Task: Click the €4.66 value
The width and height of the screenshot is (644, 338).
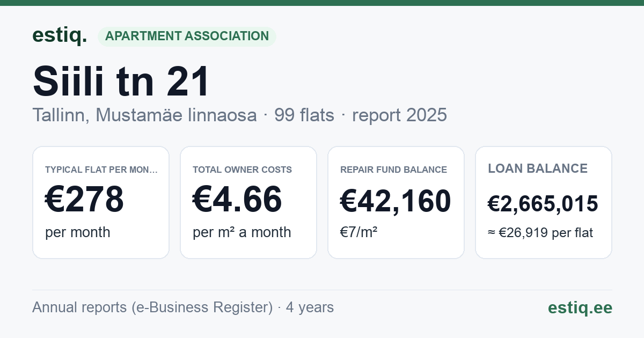Action: (237, 199)
